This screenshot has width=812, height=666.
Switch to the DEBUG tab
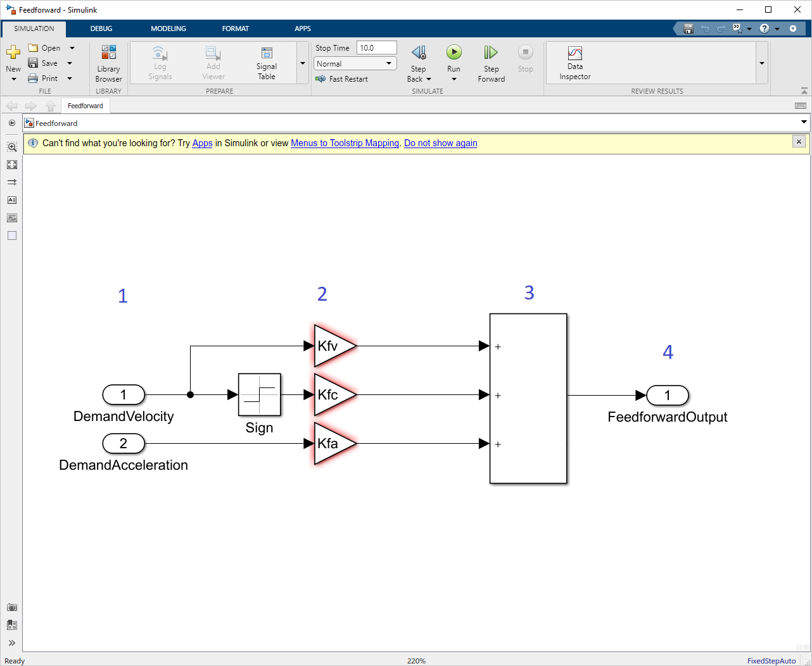tap(101, 28)
